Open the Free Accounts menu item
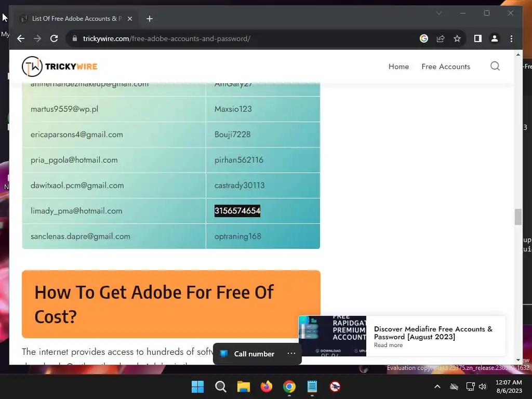532x399 pixels. click(x=446, y=66)
